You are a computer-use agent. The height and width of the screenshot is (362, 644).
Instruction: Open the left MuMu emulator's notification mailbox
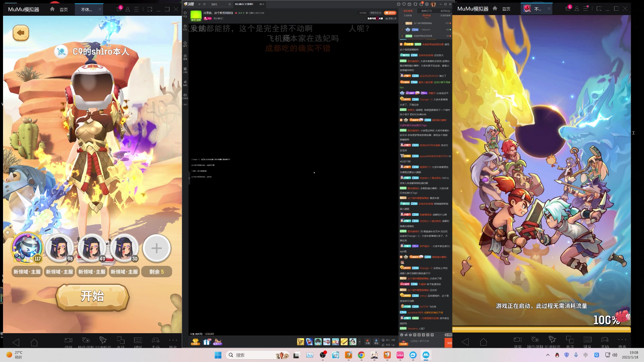coord(119,9)
